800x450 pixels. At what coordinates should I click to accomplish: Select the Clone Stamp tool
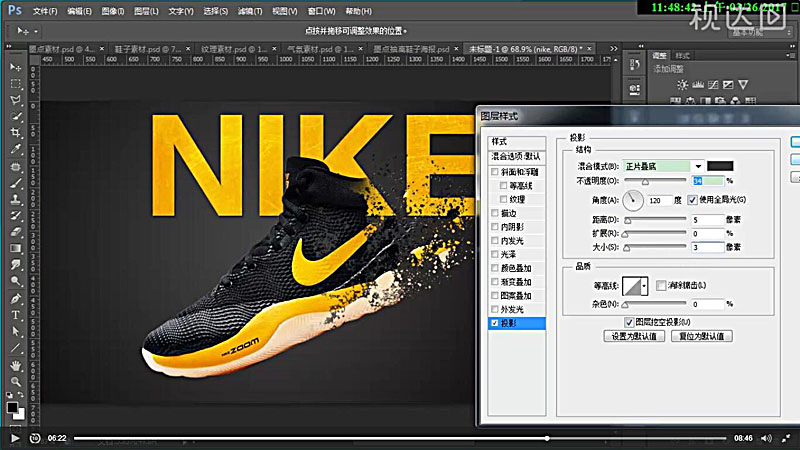[x=16, y=199]
